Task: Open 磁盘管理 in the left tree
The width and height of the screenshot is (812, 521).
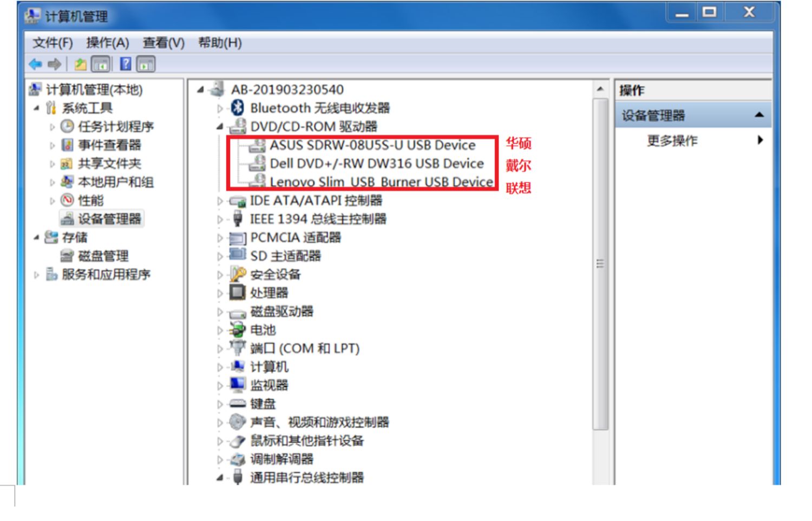Action: point(103,256)
